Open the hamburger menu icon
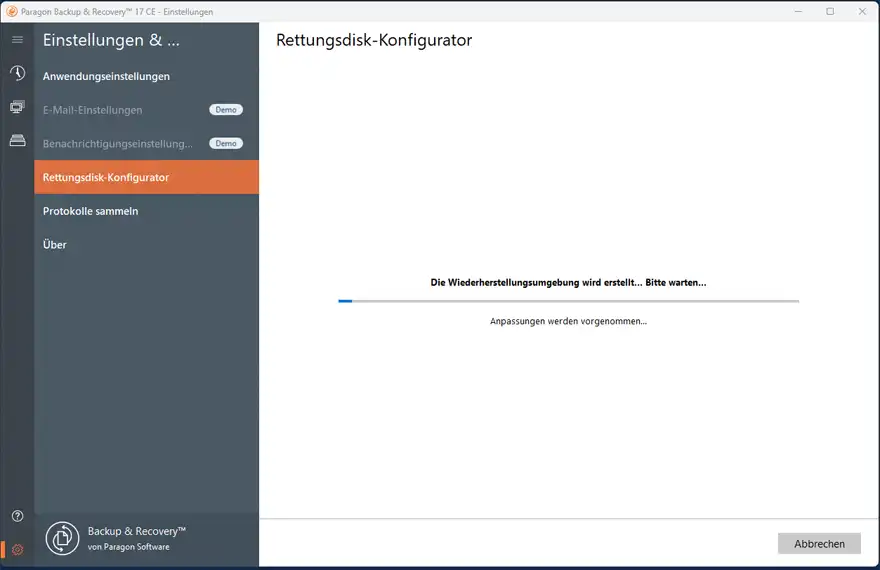The width and height of the screenshot is (880, 570). [x=17, y=40]
